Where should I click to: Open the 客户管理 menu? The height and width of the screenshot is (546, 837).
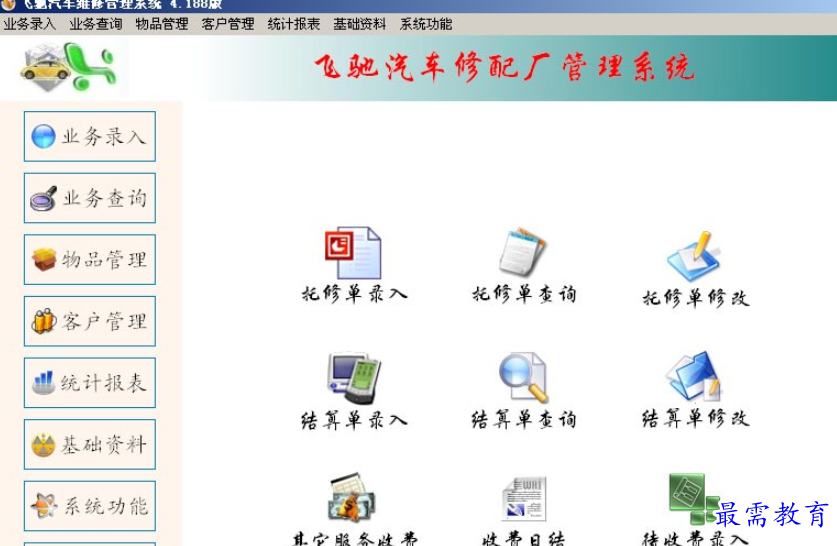coord(228,24)
